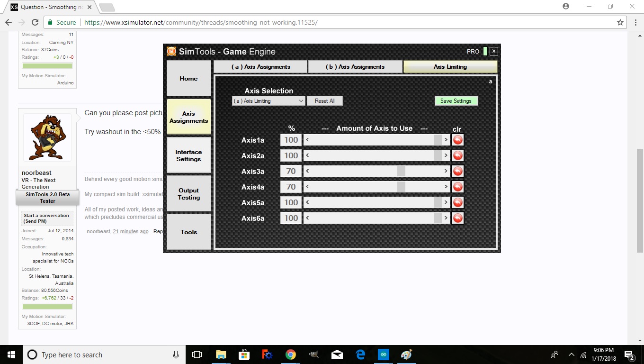
Task: Open the Mail app from taskbar
Action: (x=337, y=355)
